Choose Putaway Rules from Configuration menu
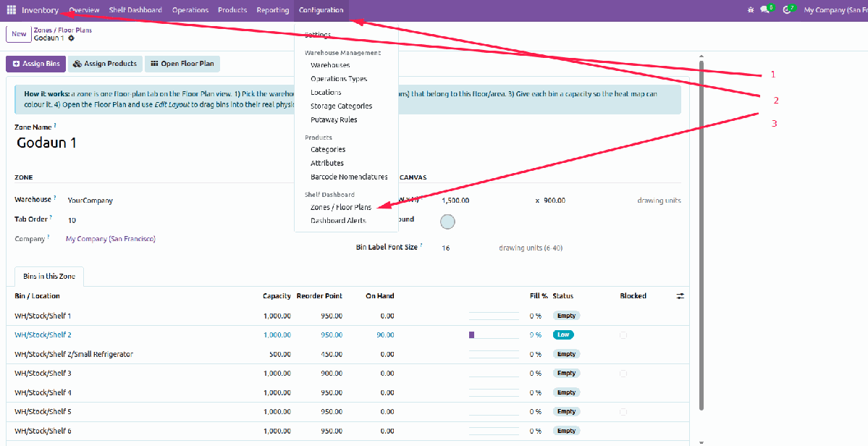This screenshot has width=868, height=446. click(x=334, y=119)
